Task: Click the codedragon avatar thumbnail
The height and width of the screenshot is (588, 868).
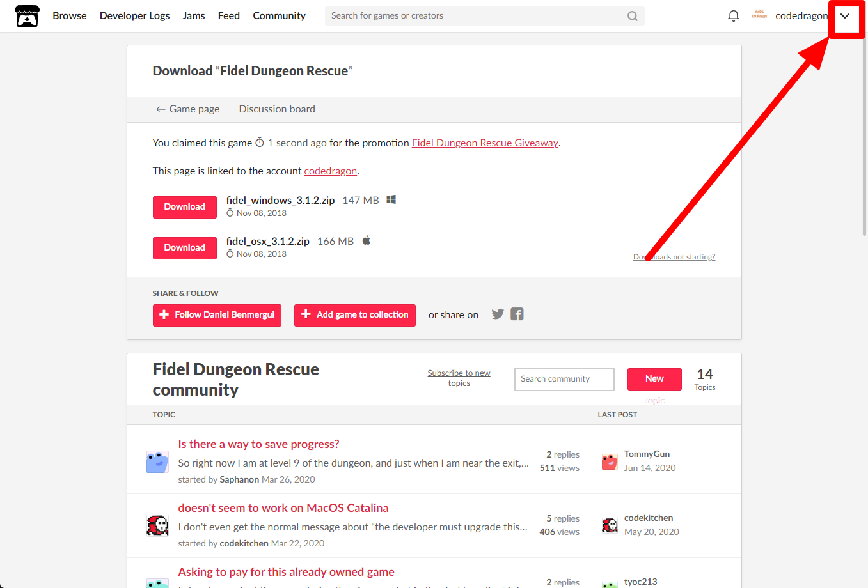Action: coord(759,15)
